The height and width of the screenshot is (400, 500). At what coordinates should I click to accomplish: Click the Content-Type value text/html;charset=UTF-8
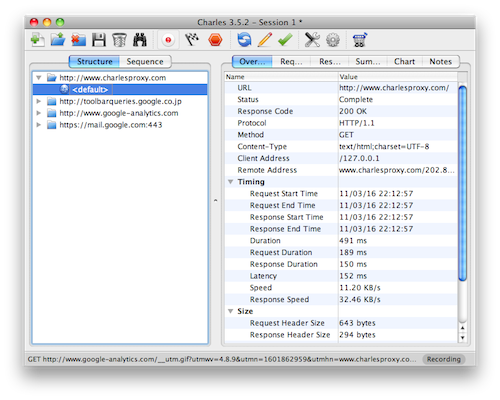coord(384,146)
